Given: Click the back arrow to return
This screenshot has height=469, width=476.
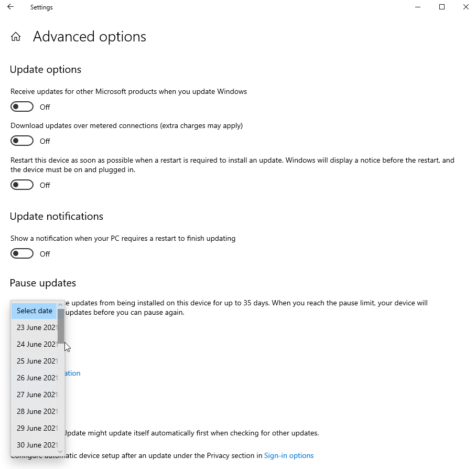Looking at the screenshot, I should (10, 7).
